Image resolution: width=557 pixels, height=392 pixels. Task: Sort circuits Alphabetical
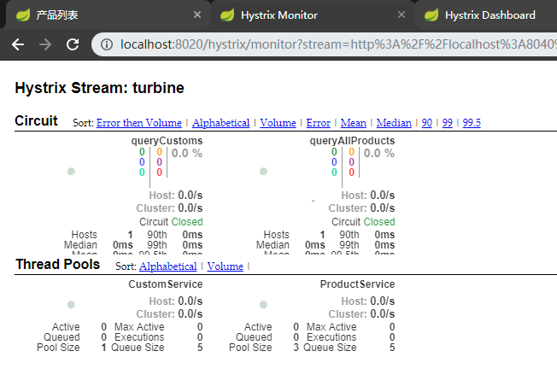click(220, 123)
